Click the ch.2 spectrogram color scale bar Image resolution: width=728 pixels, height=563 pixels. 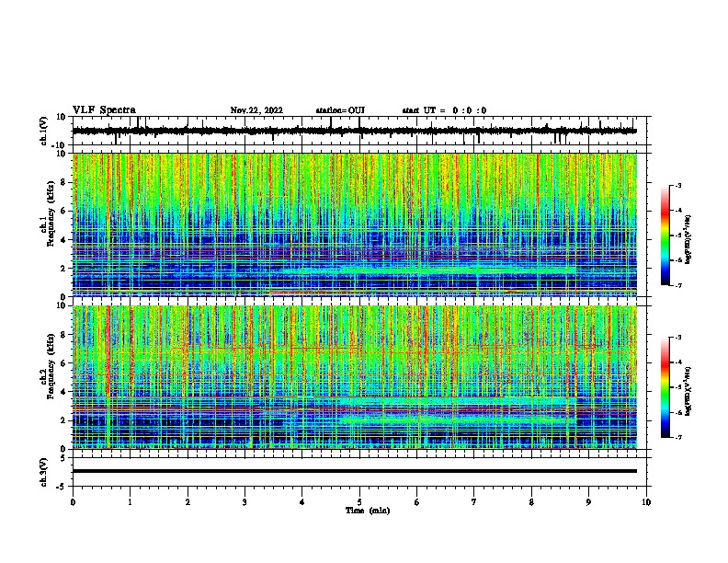click(x=665, y=387)
